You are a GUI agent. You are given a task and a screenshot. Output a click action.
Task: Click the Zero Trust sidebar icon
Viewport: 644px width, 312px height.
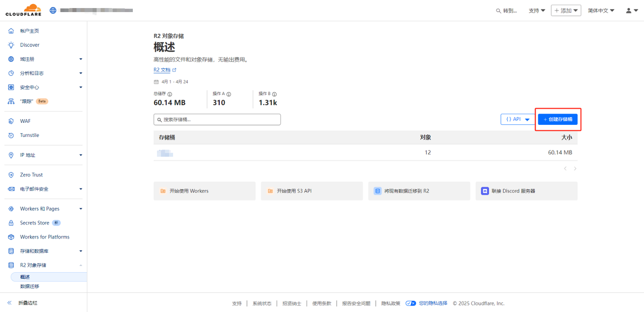coord(11,175)
